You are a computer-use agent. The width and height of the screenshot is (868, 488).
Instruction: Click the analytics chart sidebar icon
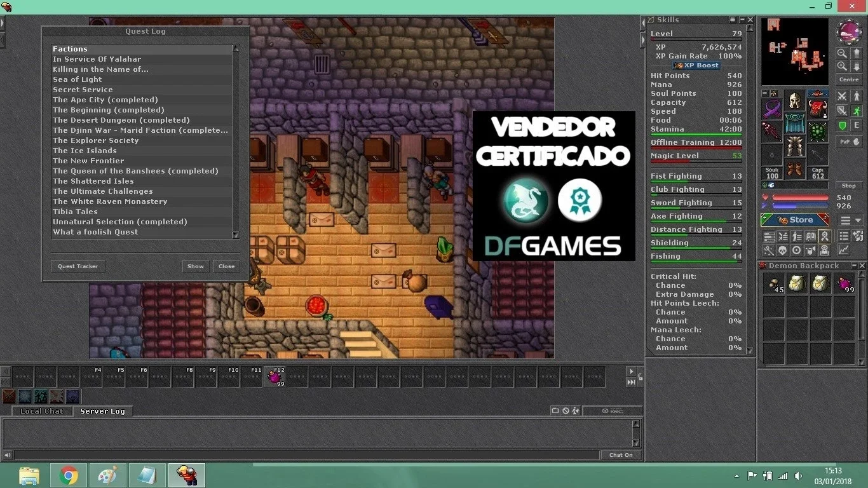coord(844,250)
